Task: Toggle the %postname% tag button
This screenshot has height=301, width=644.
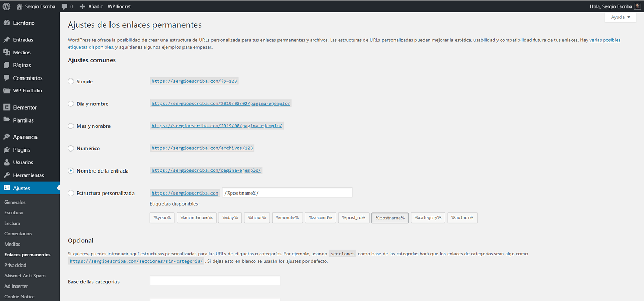Action: coord(390,218)
